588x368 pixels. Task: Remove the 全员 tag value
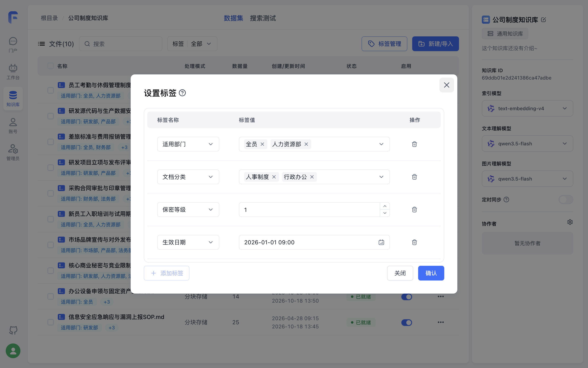coord(262,144)
